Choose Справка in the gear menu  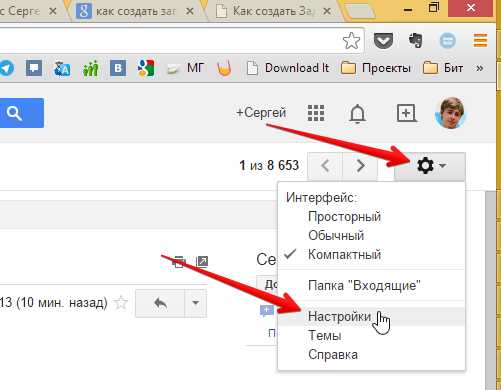click(371, 354)
